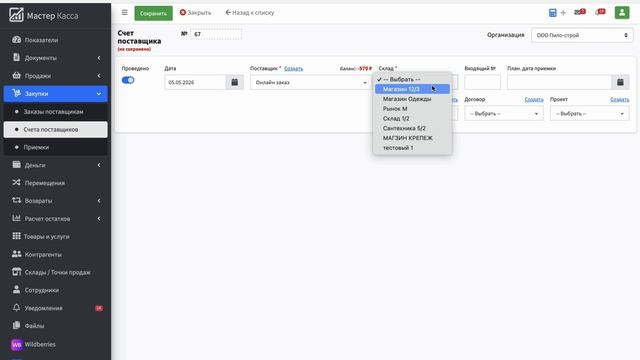Click the Продажи basket icon
This screenshot has height=360, width=640.
point(16,76)
